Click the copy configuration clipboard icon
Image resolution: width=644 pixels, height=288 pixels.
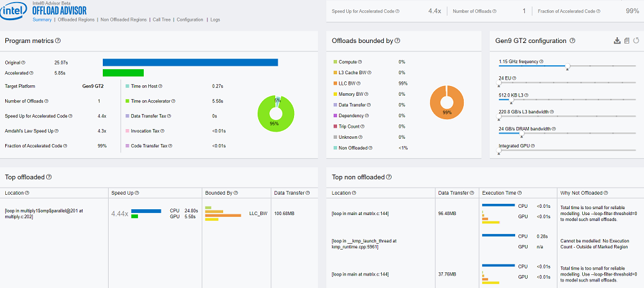(x=626, y=41)
